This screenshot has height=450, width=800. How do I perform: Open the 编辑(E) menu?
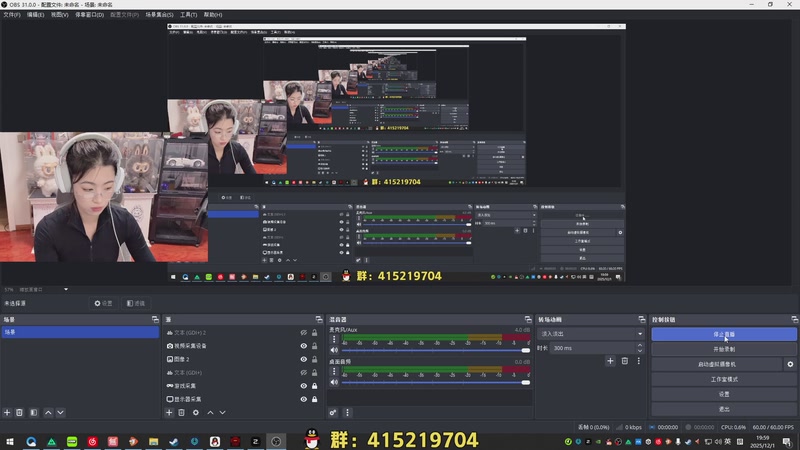(35, 15)
